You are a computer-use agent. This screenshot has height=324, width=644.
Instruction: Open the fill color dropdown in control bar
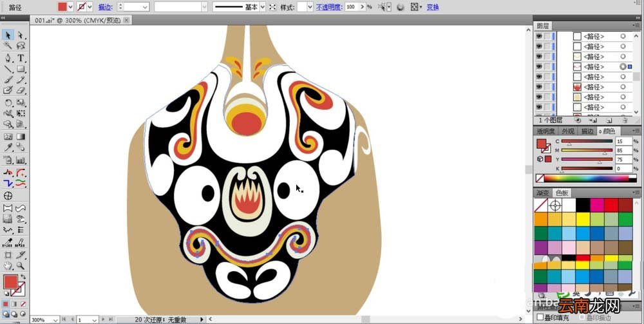(71, 7)
